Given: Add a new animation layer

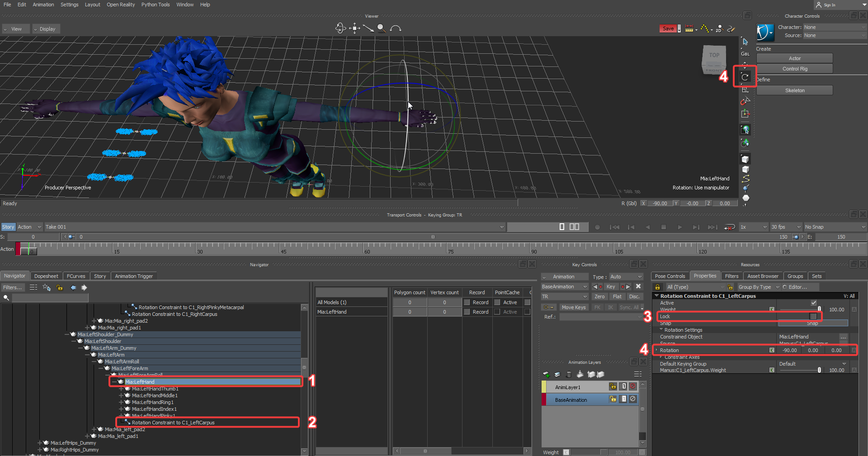Looking at the screenshot, I should point(546,374).
